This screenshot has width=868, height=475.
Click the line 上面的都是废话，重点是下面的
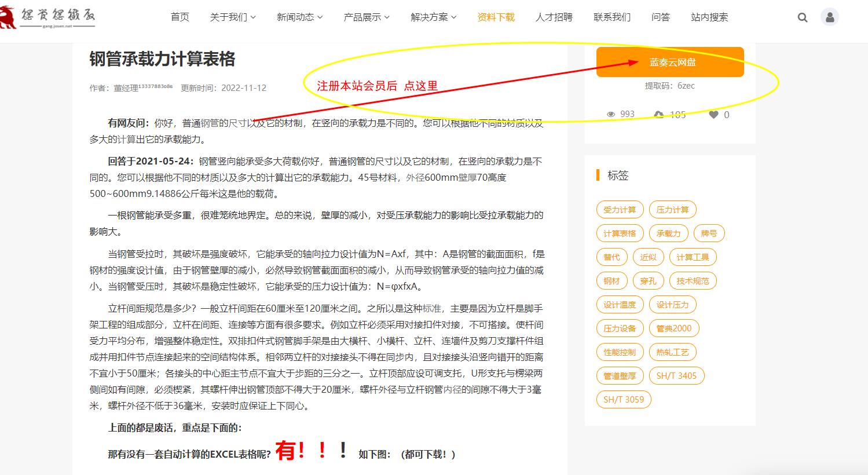(175, 427)
